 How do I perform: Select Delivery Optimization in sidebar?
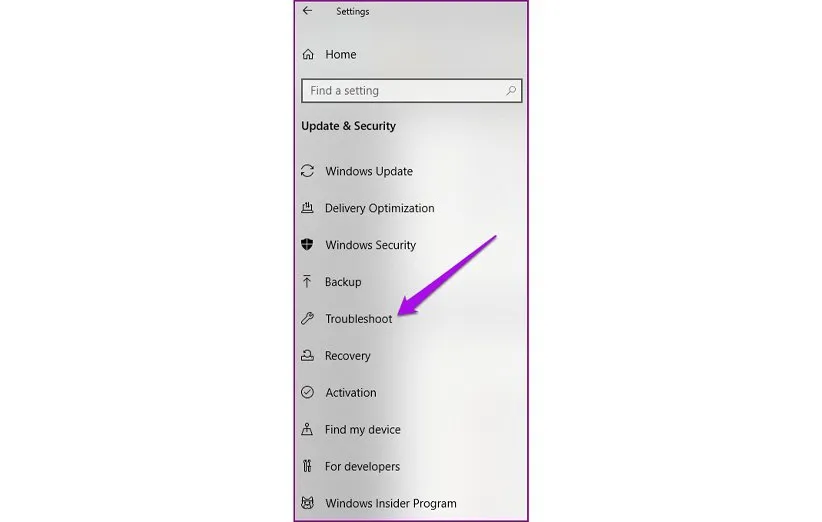click(x=380, y=208)
